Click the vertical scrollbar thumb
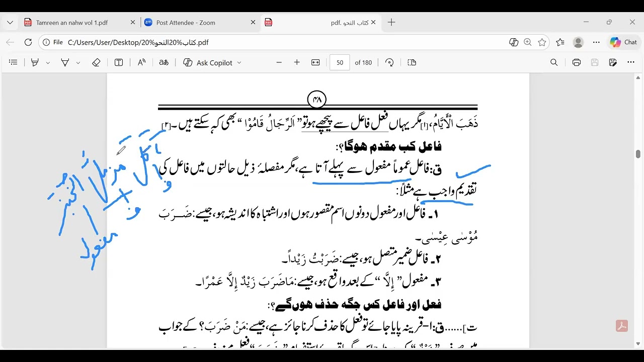Image resolution: width=644 pixels, height=362 pixels. point(638,154)
